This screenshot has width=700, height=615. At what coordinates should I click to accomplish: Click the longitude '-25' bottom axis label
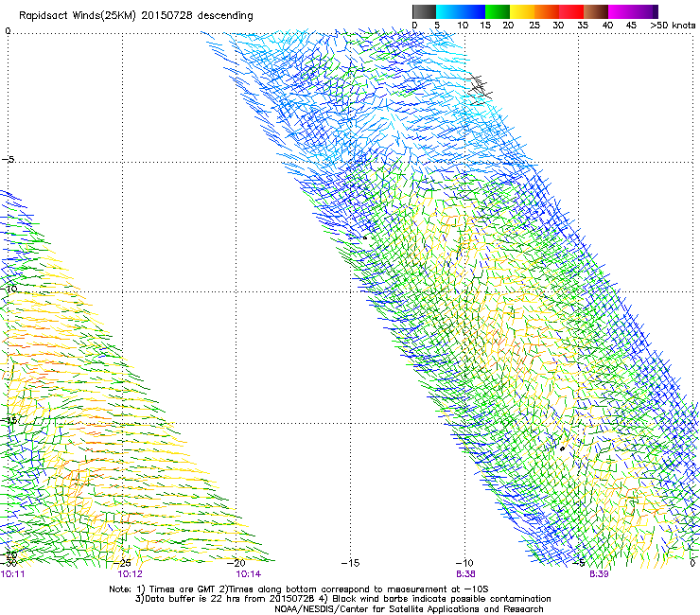(x=122, y=563)
